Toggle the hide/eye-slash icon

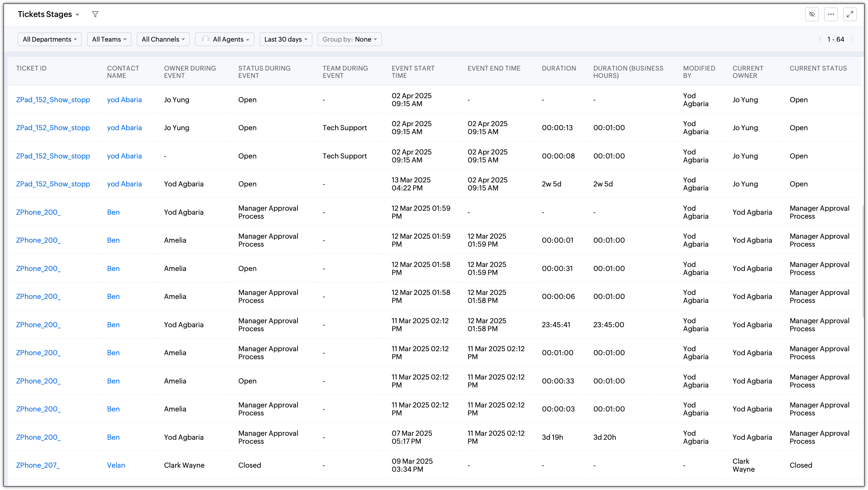(812, 14)
